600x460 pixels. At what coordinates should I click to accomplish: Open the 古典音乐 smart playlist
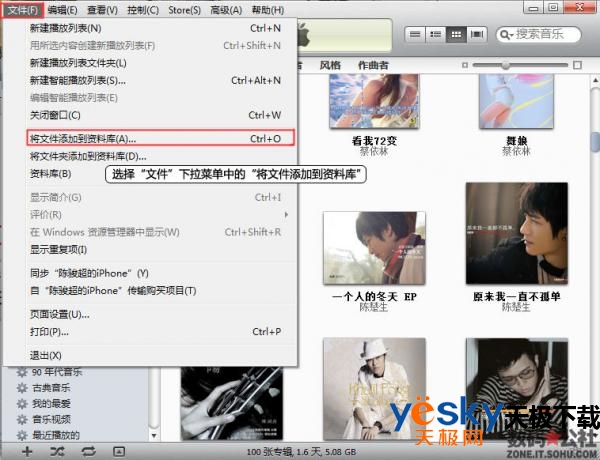(51, 388)
